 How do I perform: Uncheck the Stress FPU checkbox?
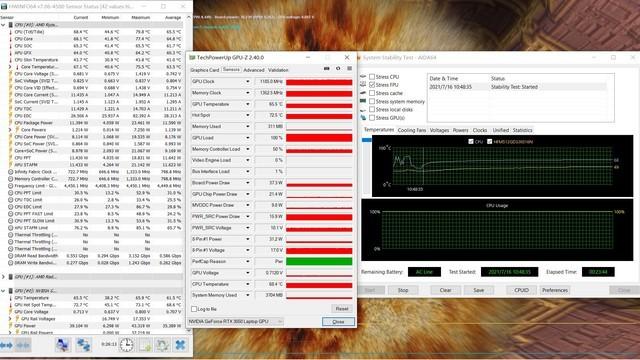click(372, 85)
